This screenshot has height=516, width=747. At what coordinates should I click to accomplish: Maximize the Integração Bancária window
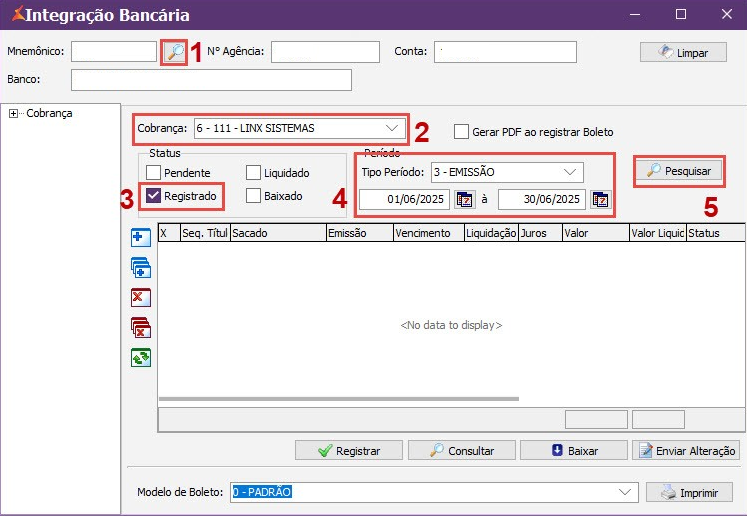tap(681, 14)
